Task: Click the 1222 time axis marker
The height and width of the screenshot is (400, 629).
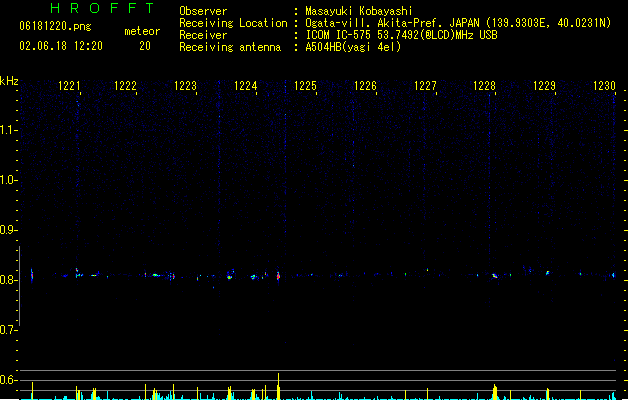Action: pos(125,86)
